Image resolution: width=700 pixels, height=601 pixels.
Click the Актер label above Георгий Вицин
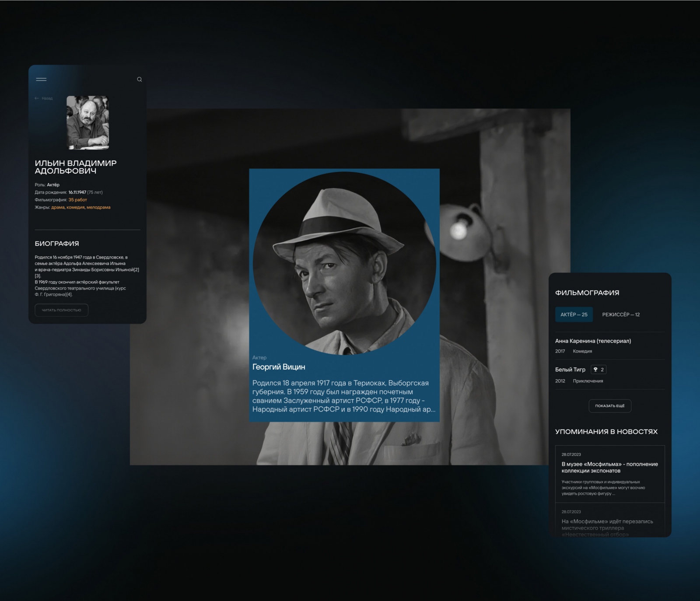[x=259, y=358]
